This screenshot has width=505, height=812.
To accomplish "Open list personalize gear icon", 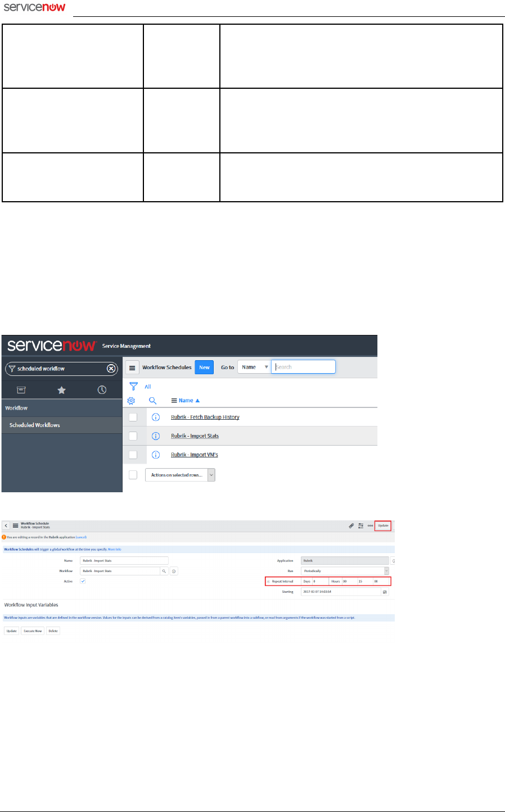I will 131,401.
